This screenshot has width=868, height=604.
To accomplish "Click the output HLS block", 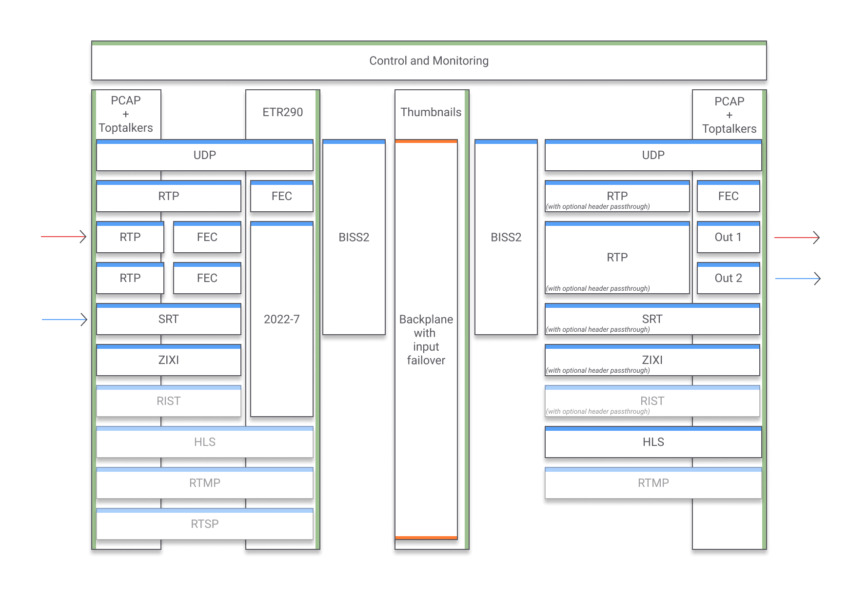I will [653, 443].
